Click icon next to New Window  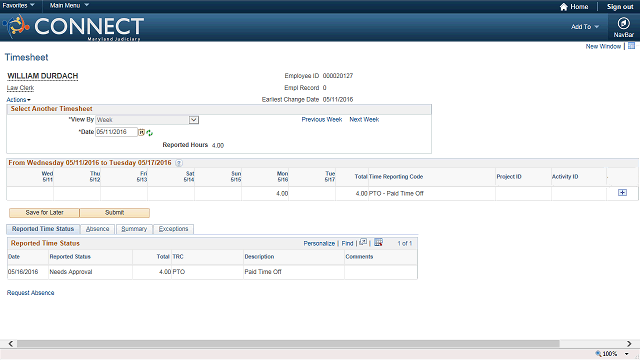click(631, 46)
